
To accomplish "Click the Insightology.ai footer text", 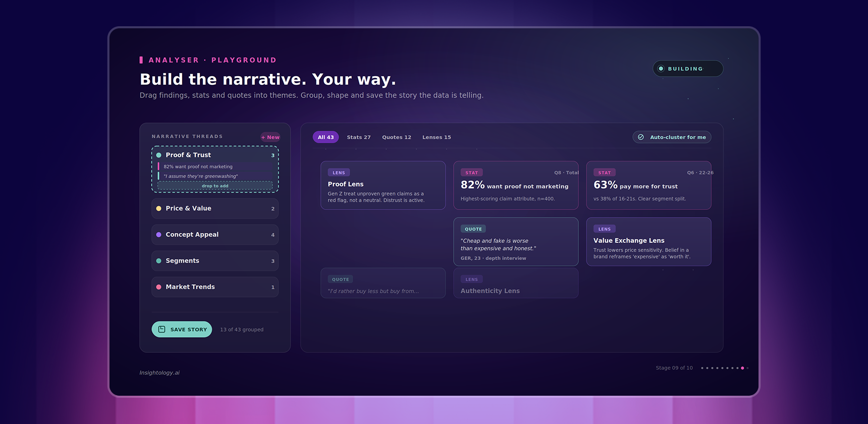I will coord(159,373).
